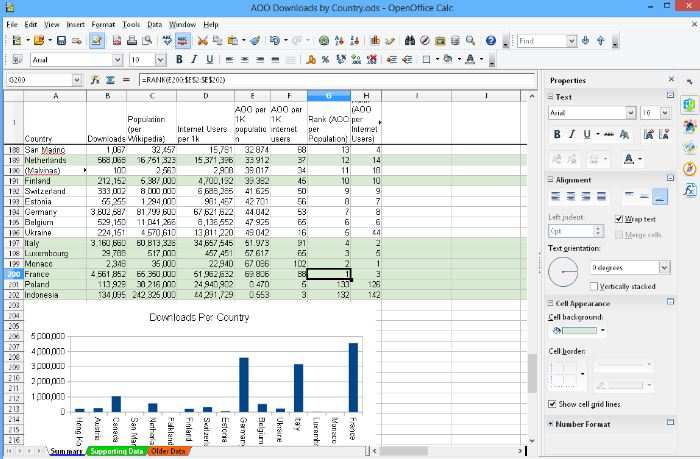Check the Vertically stacked checkbox
The image size is (700, 459).
tap(594, 286)
